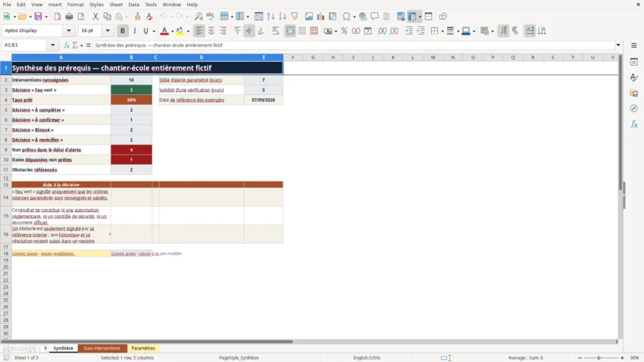This screenshot has width=644, height=362.
Task: Click the horizontal scrollbar
Action: [x=147, y=341]
